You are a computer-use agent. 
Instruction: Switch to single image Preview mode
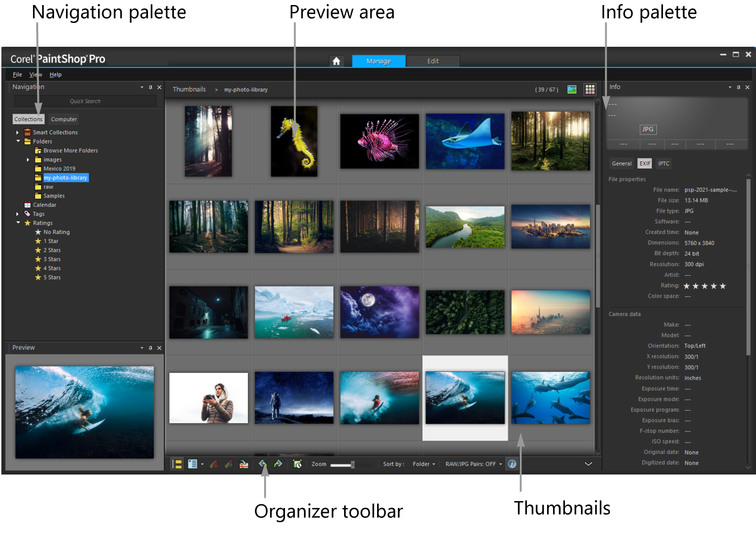(x=571, y=89)
